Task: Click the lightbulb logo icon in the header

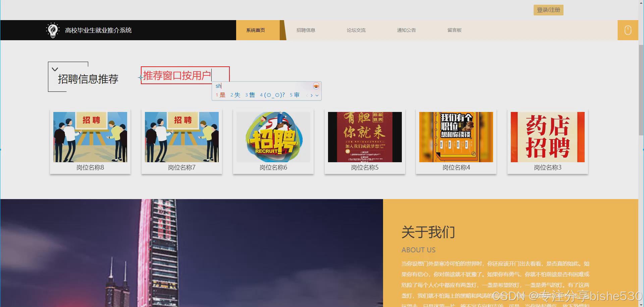Action: click(53, 30)
